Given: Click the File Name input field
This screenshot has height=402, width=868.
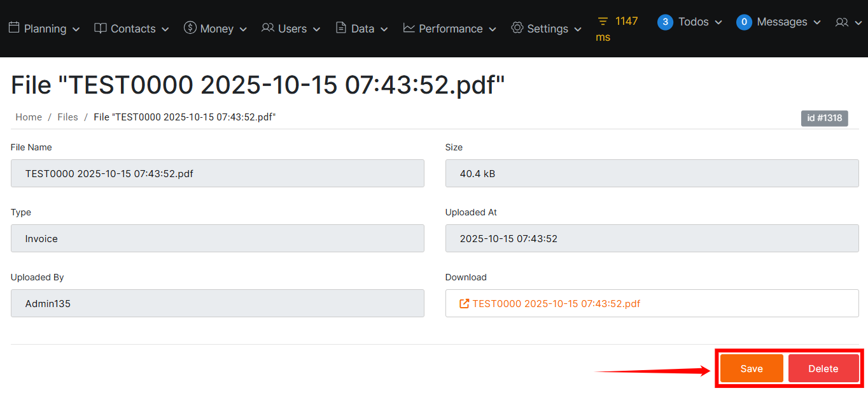Looking at the screenshot, I should (217, 173).
